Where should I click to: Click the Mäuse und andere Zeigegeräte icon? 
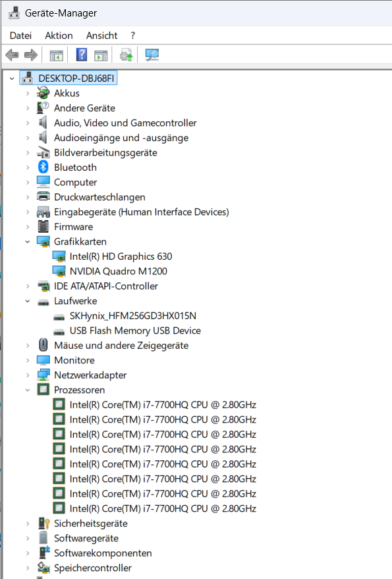click(x=43, y=346)
